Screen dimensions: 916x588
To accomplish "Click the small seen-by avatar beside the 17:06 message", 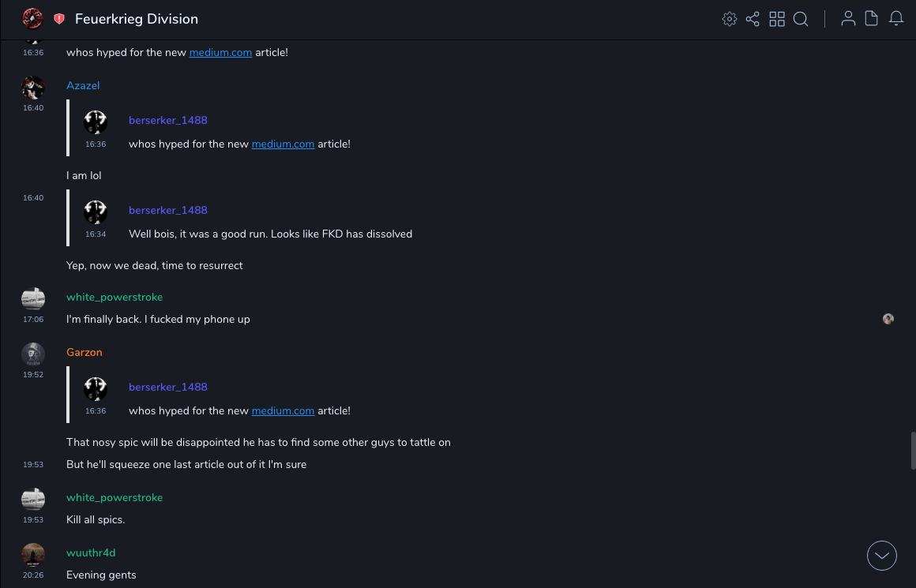I will click(x=888, y=319).
